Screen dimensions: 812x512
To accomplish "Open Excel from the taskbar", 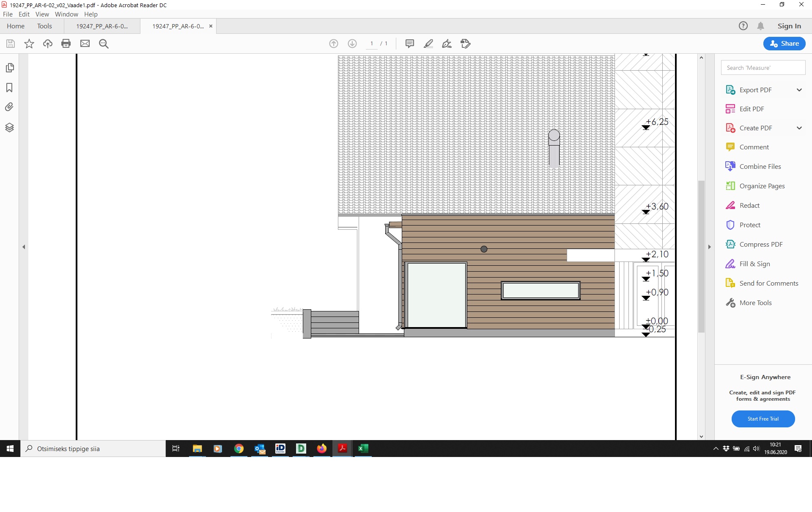I will 363,449.
